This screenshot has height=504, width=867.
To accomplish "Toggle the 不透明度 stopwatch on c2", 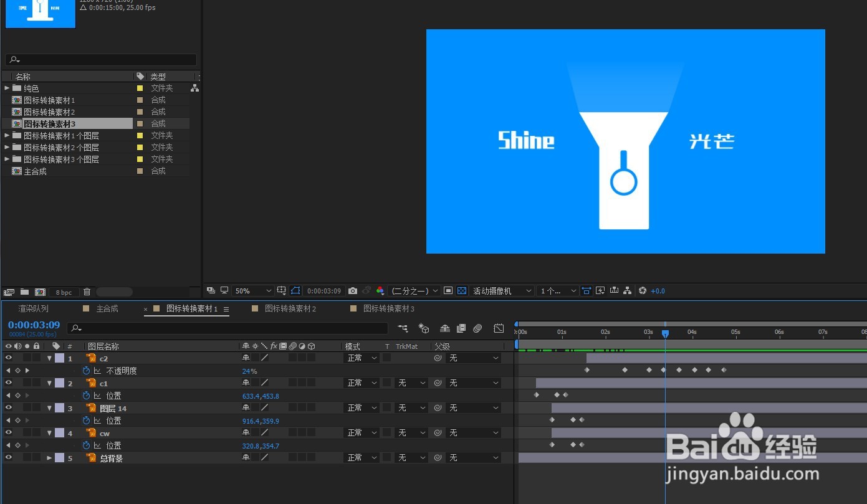I will (86, 371).
